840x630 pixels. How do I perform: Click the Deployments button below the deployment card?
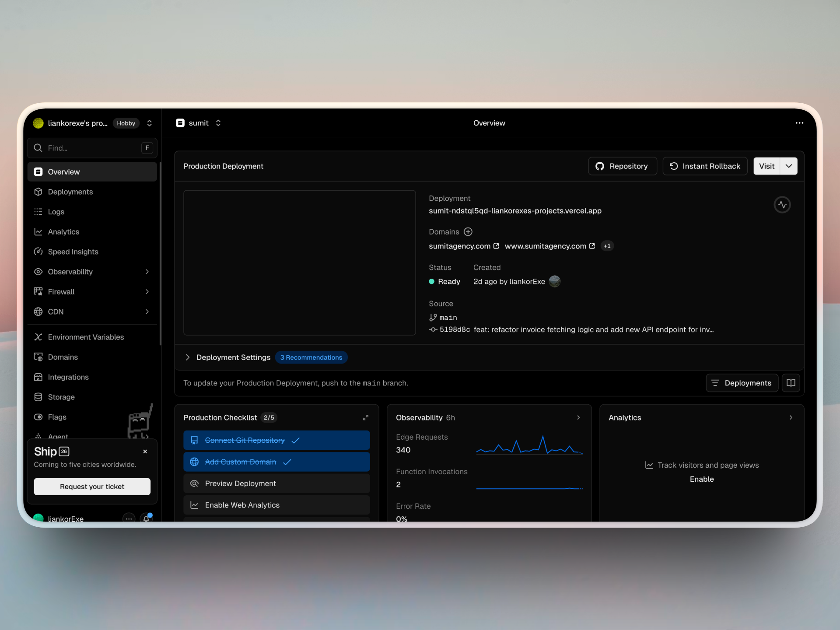[742, 383]
